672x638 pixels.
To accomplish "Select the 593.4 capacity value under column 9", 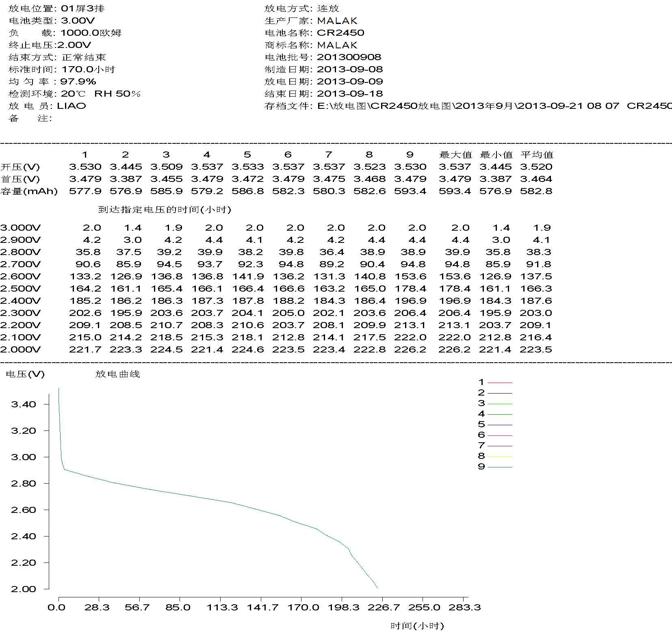I will click(x=410, y=191).
